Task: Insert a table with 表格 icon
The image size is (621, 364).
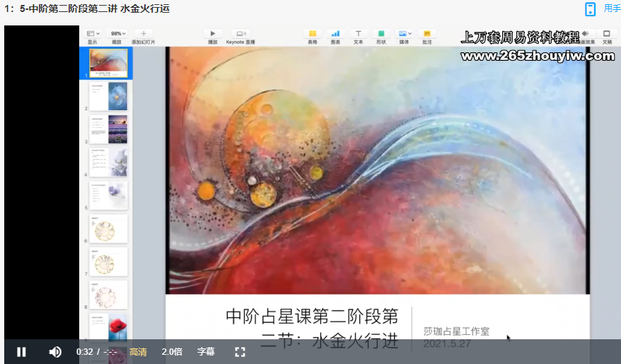Action: point(313,34)
